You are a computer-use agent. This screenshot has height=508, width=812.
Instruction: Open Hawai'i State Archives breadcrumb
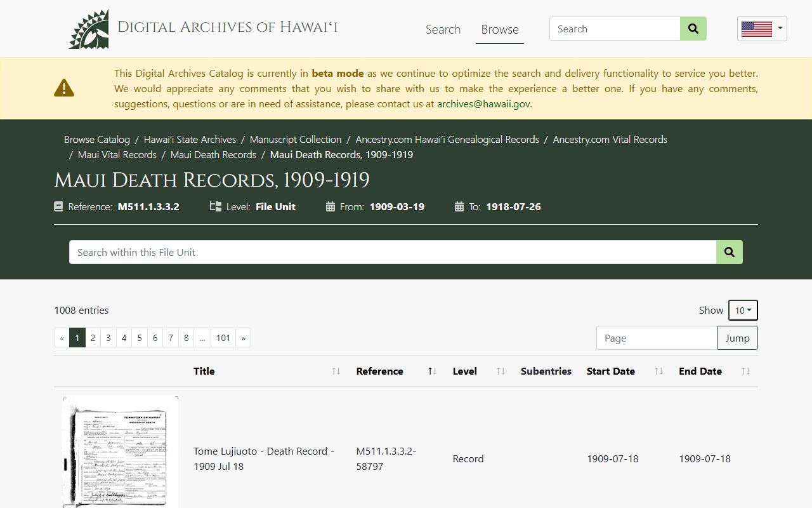coord(190,139)
